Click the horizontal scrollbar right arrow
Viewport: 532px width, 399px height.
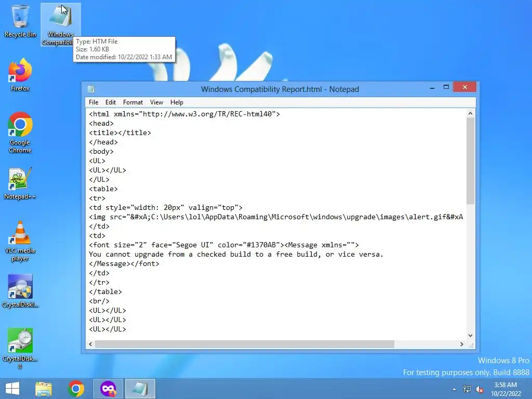[x=461, y=344]
